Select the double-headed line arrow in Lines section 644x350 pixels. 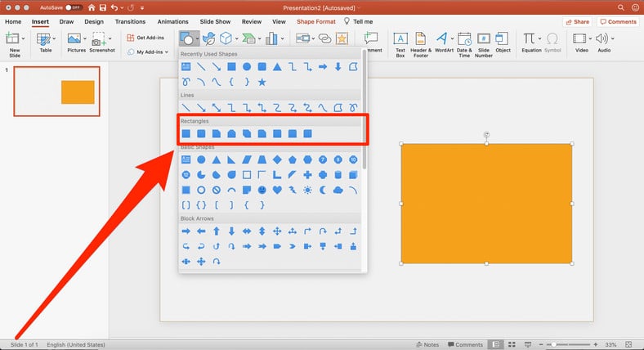[217, 108]
